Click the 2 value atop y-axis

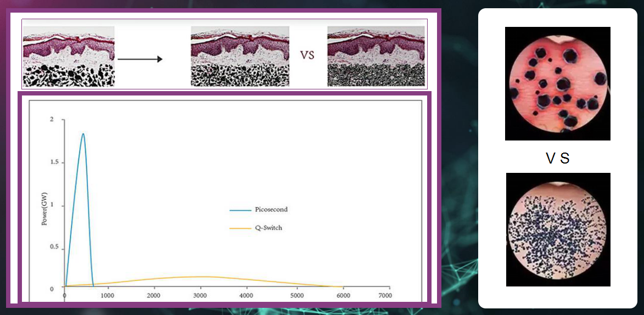point(51,119)
